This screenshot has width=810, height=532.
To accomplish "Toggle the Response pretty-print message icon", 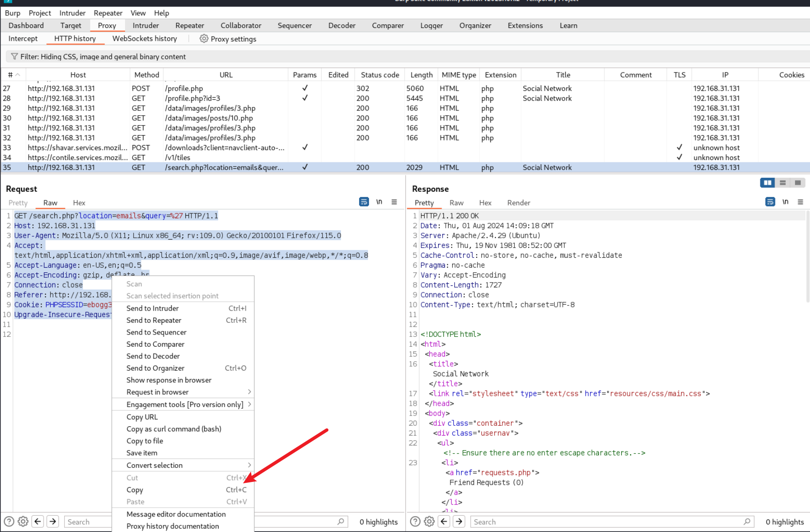I will click(770, 202).
